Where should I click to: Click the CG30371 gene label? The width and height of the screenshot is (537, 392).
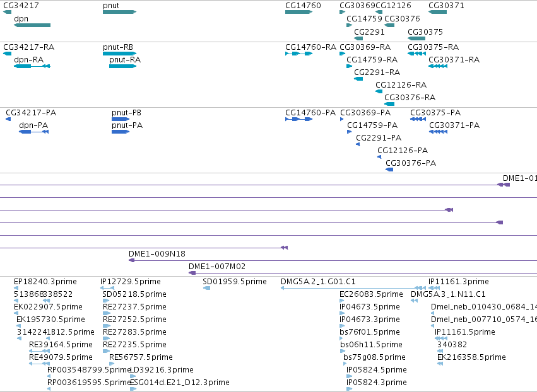[447, 6]
